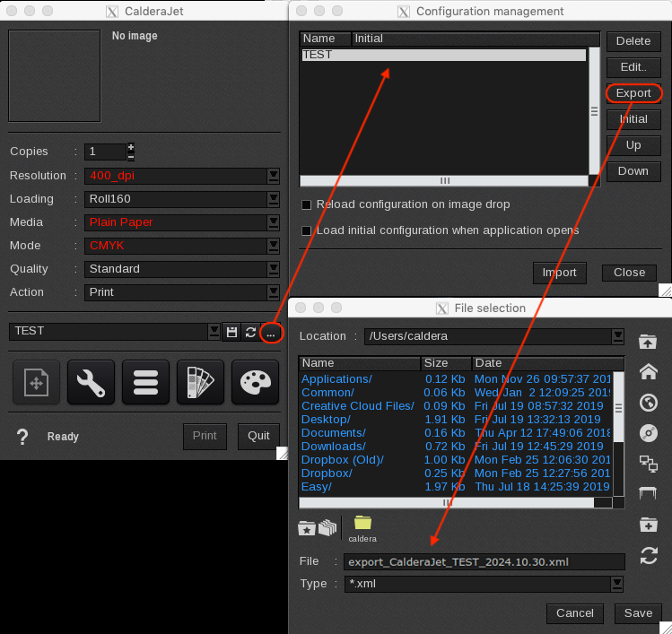Expand the Mode CMYK dropdown

coord(273,246)
